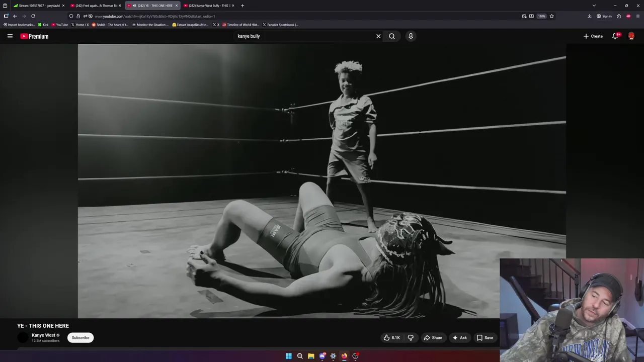The image size is (644, 362).
Task: Open the Adblock Plus extension
Action: pos(628,16)
